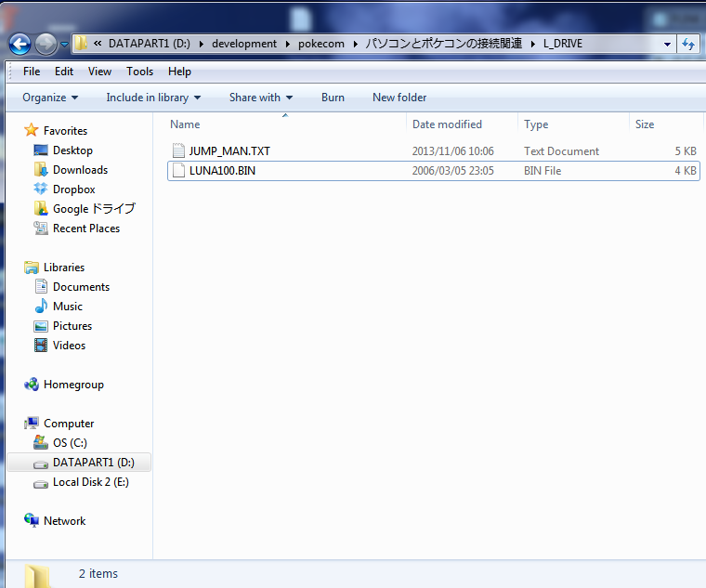Image resolution: width=706 pixels, height=588 pixels.
Task: Select OS (C:) drive in Computer
Action: [x=70, y=443]
